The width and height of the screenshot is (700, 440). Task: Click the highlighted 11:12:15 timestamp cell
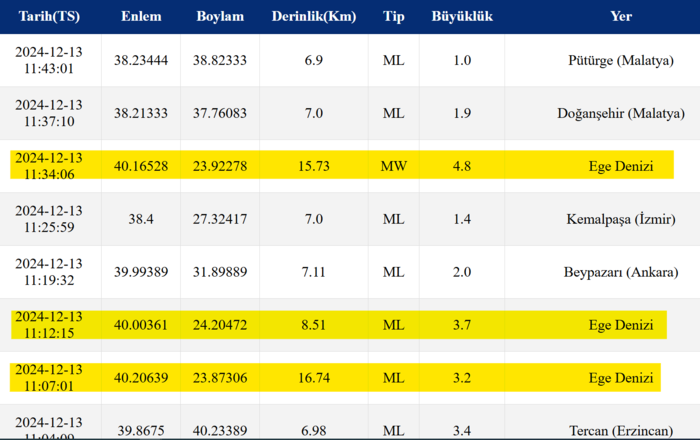[49, 325]
